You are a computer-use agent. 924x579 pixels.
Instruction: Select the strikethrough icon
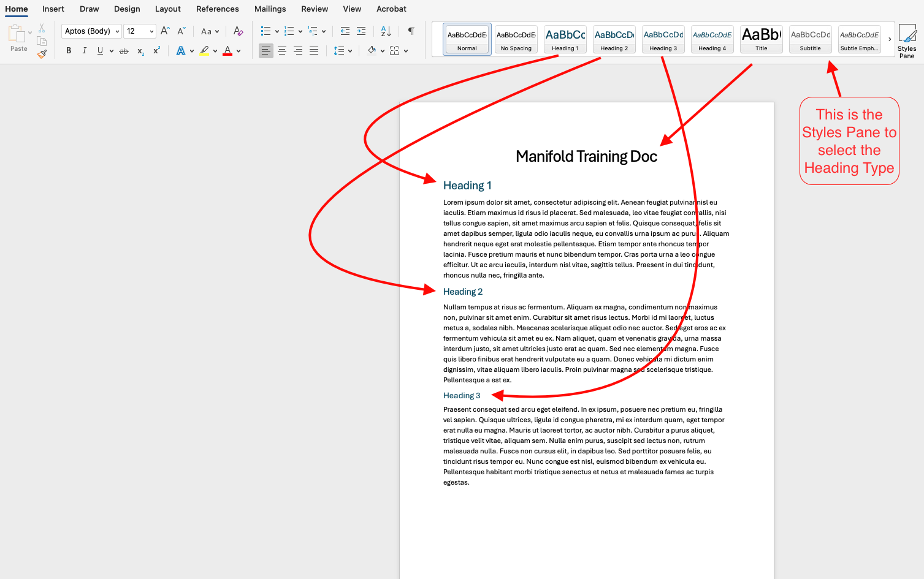[x=123, y=51]
